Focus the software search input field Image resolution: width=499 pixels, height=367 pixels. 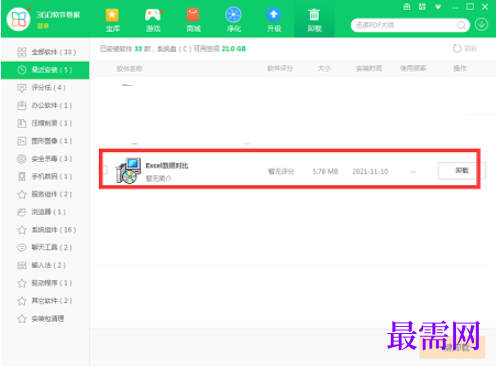[405, 25]
